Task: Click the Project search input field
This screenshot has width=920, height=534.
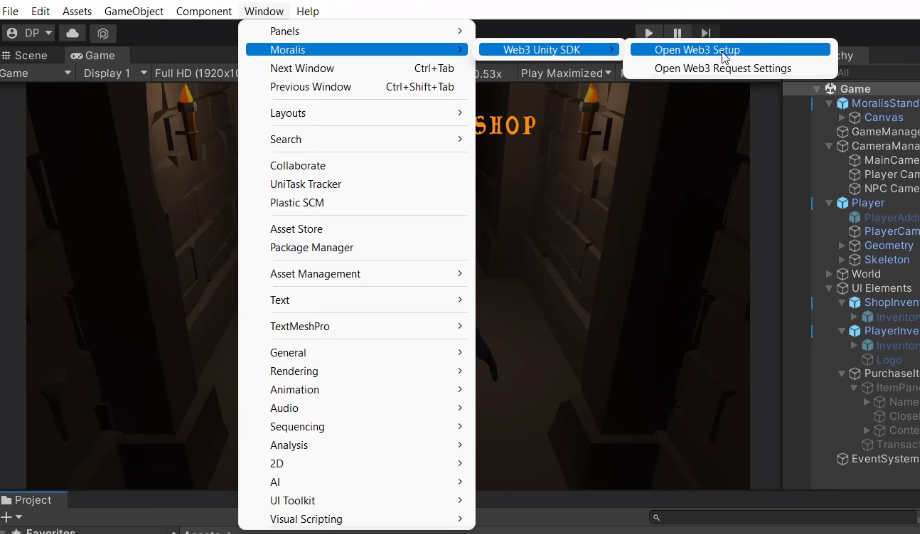Action: point(783,518)
